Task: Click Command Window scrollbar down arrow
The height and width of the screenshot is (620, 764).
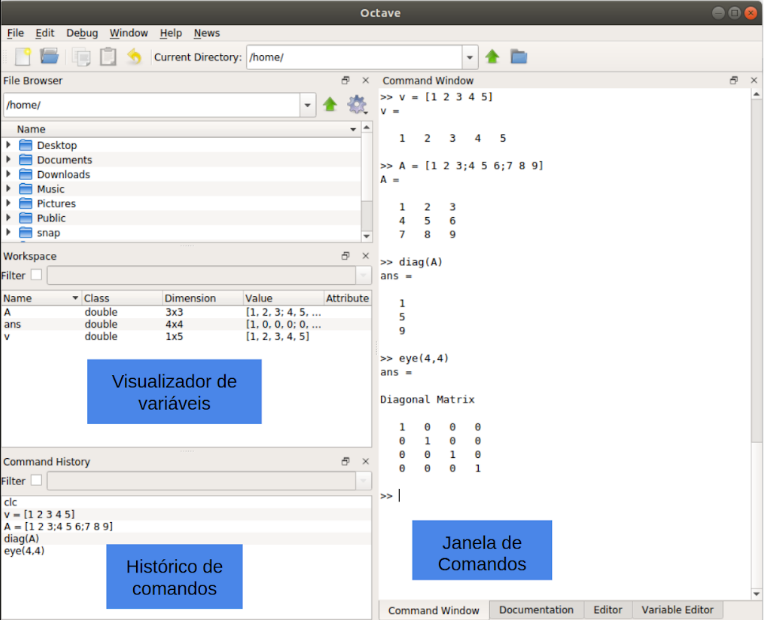Action: point(756,594)
